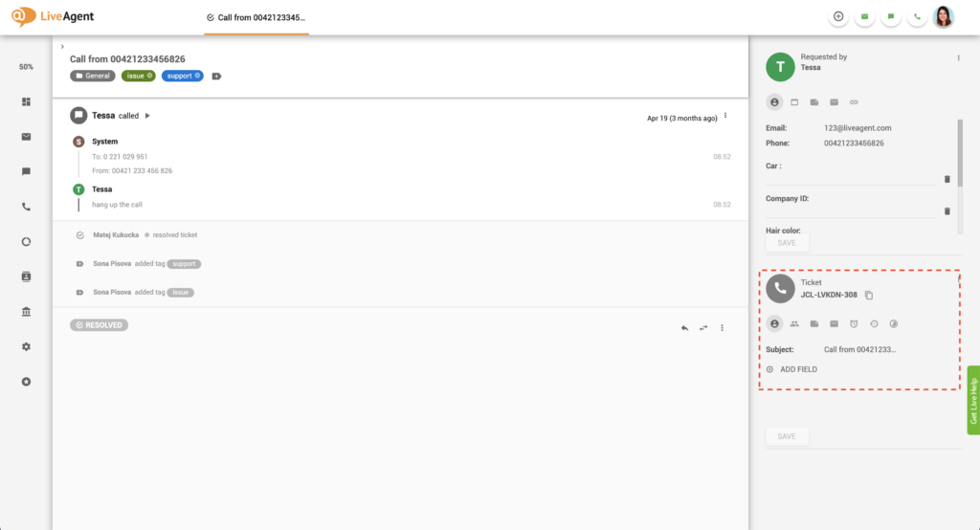
Task: Remove the issue tag from ticket
Action: (x=150, y=76)
